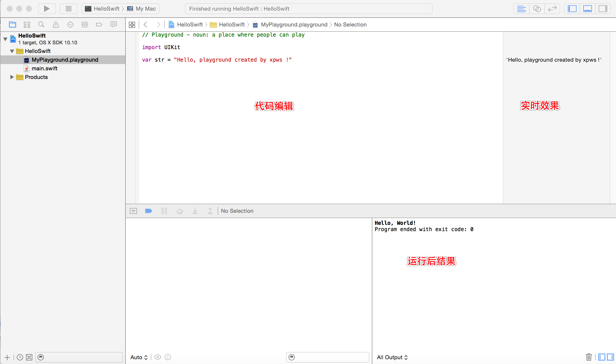Toggle the Navigator pane visibility
This screenshot has width=616, height=364.
click(x=572, y=9)
